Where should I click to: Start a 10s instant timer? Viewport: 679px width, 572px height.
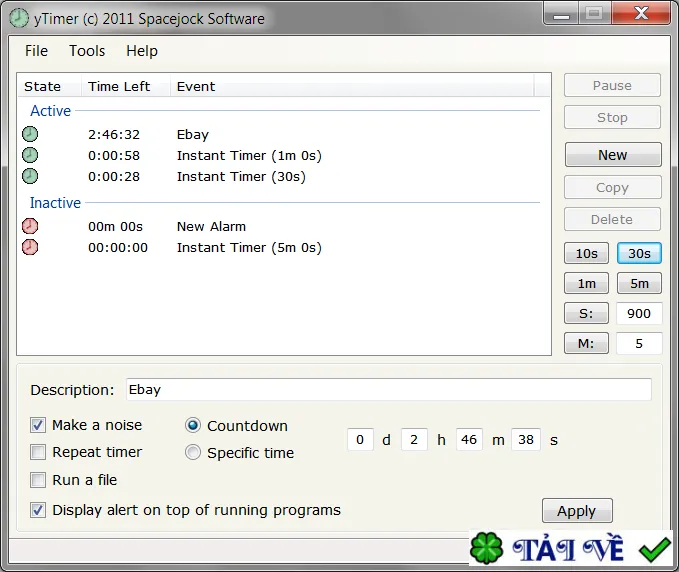pos(586,253)
